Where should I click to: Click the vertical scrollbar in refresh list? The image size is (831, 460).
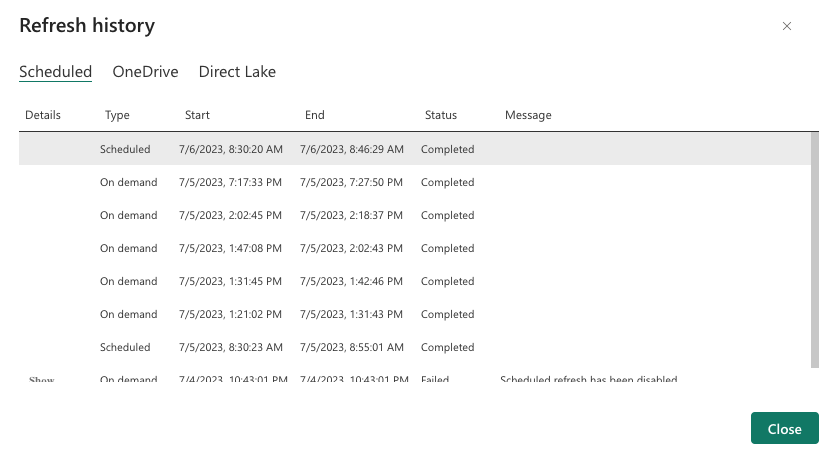click(x=814, y=250)
